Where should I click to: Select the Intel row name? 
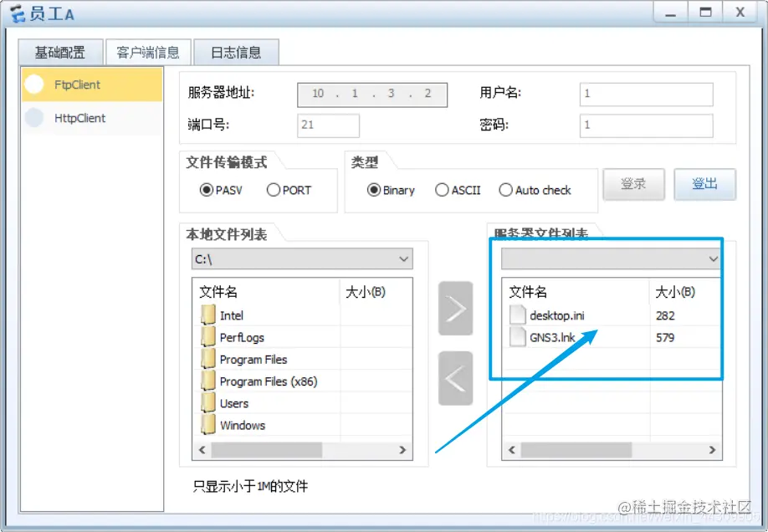[x=232, y=316]
